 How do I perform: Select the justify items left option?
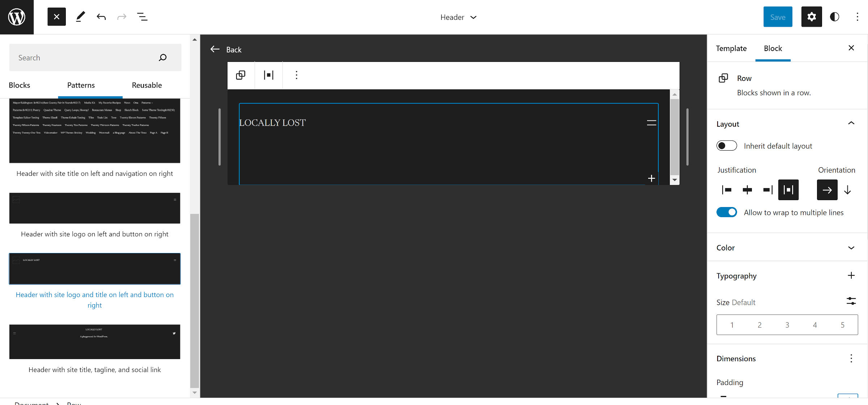726,190
